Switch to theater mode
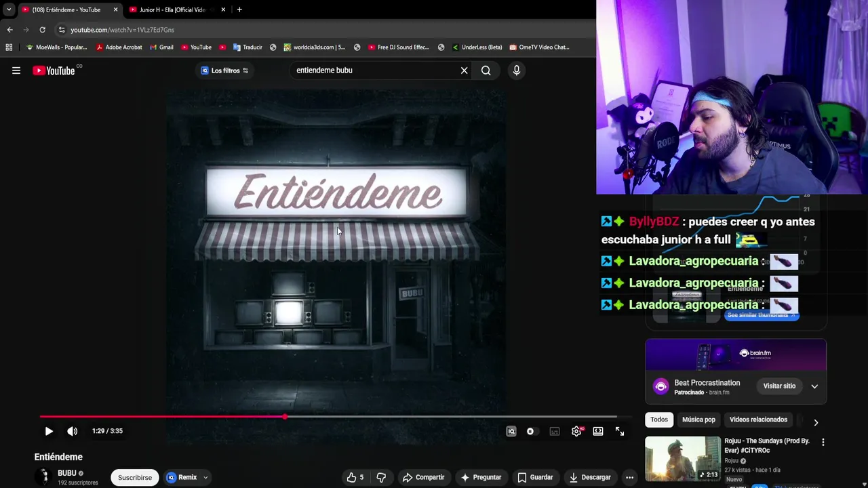The height and width of the screenshot is (488, 868). coord(598,431)
